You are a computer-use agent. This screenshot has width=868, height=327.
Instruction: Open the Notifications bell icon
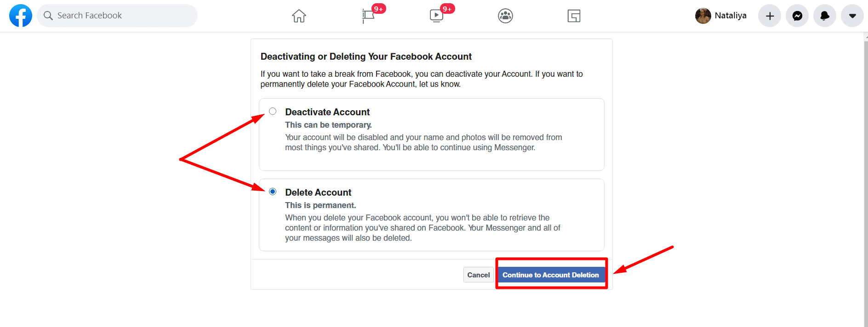coord(825,15)
